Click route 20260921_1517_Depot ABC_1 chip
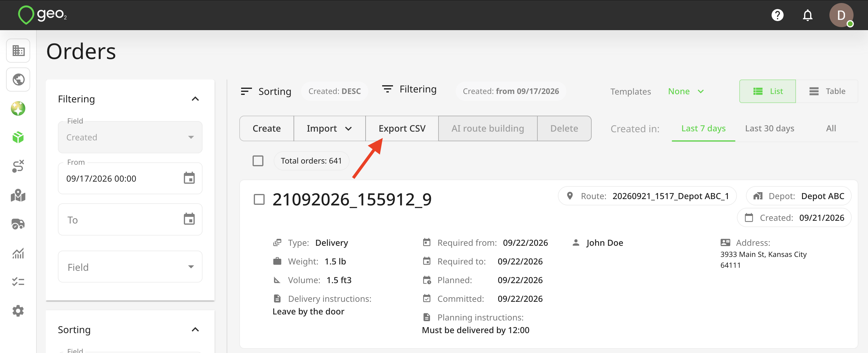868x353 pixels. pos(647,196)
